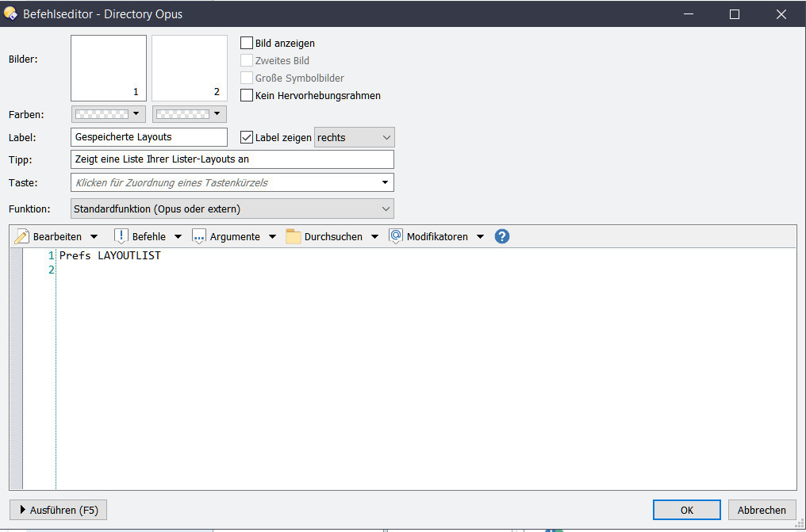Image resolution: width=806 pixels, height=532 pixels.
Task: Open the Taste hotkey assignment dropdown arrow
Action: click(x=385, y=182)
